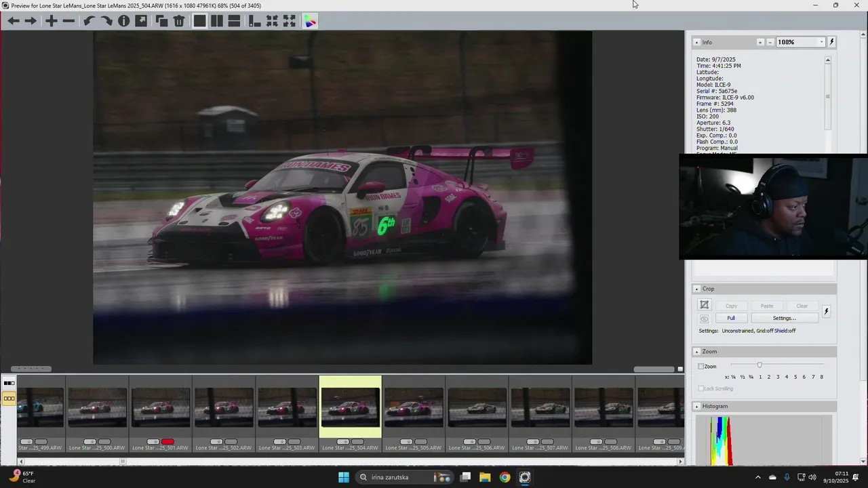Click the Full crop button
This screenshot has width=868, height=488.
click(731, 318)
